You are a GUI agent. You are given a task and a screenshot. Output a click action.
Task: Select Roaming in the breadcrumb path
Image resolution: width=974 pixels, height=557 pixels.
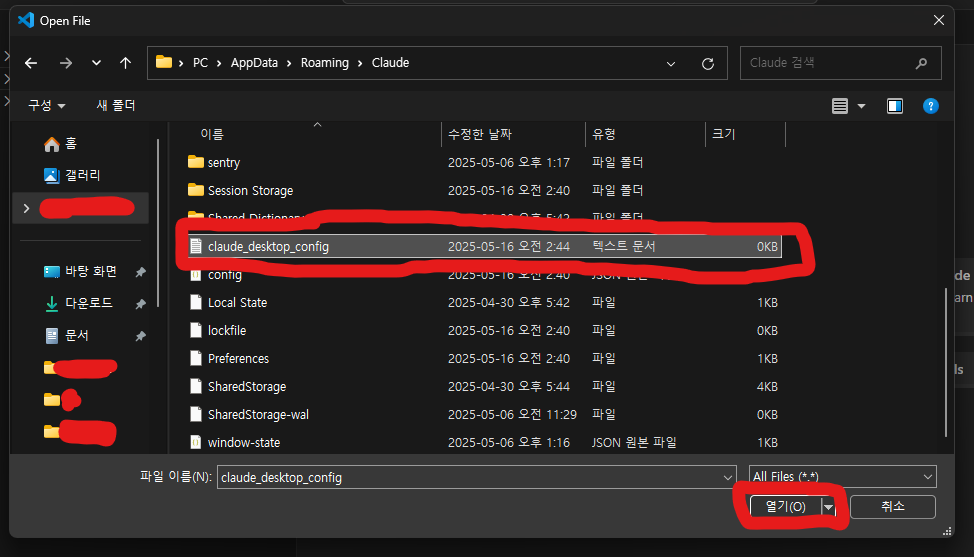click(325, 63)
